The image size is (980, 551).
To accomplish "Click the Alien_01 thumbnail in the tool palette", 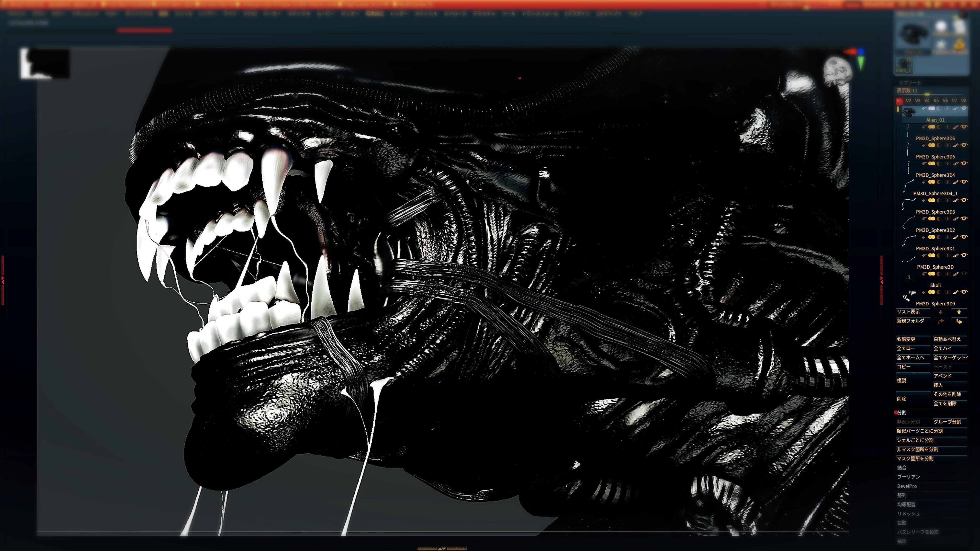I will click(913, 34).
